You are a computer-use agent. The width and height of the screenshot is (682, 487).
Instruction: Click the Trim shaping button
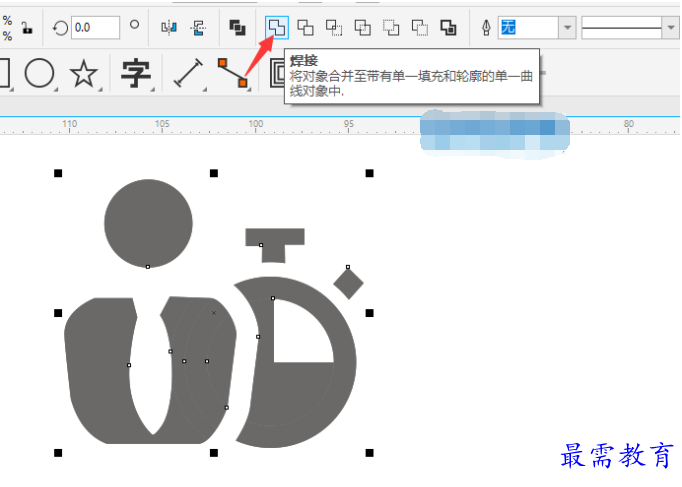pyautogui.click(x=305, y=28)
